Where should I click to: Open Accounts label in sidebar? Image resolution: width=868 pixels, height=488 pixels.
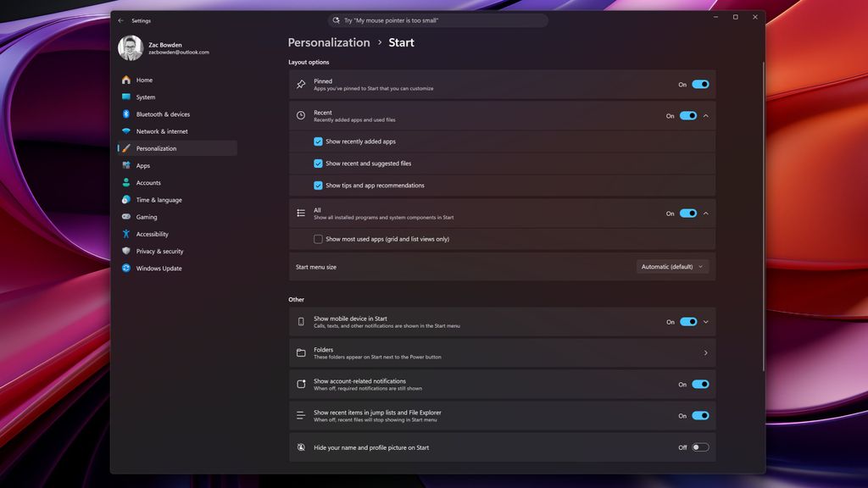(x=148, y=183)
